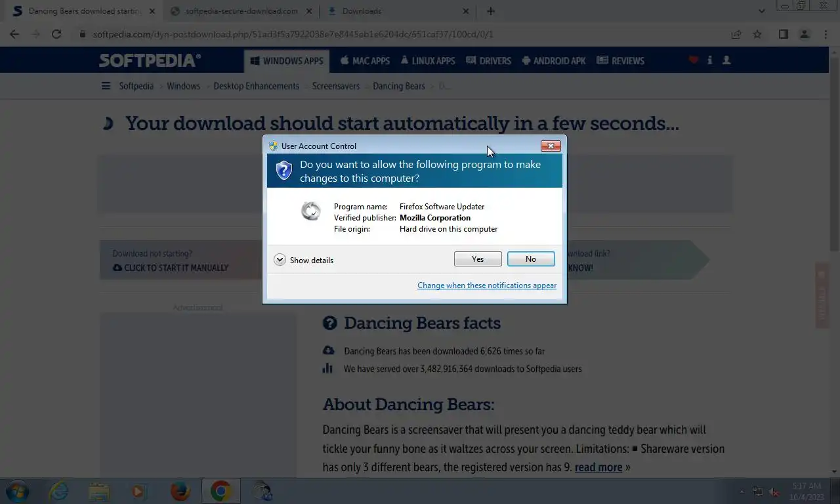
Task: Open the Reviews section
Action: pos(620,60)
